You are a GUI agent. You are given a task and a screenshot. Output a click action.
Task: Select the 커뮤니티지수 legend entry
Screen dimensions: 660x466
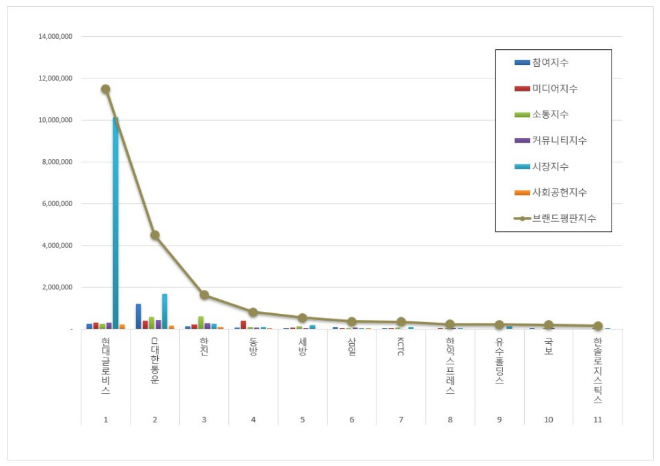point(560,141)
